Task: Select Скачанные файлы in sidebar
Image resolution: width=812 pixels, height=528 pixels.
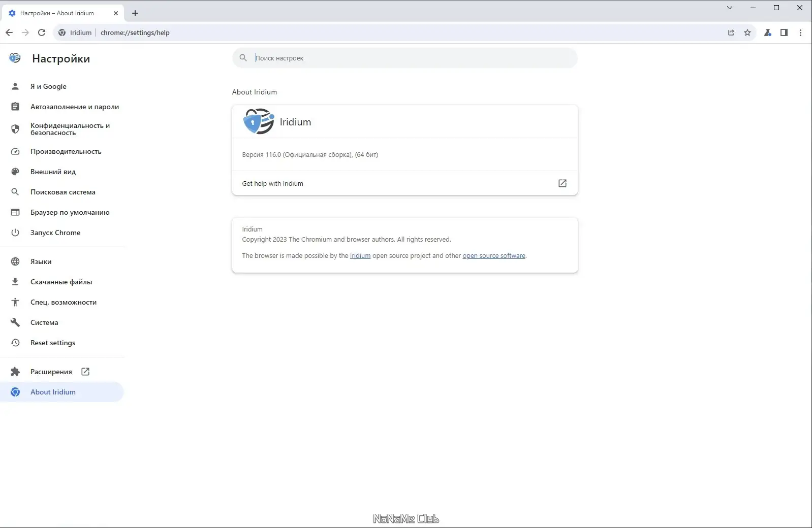Action: pos(62,282)
